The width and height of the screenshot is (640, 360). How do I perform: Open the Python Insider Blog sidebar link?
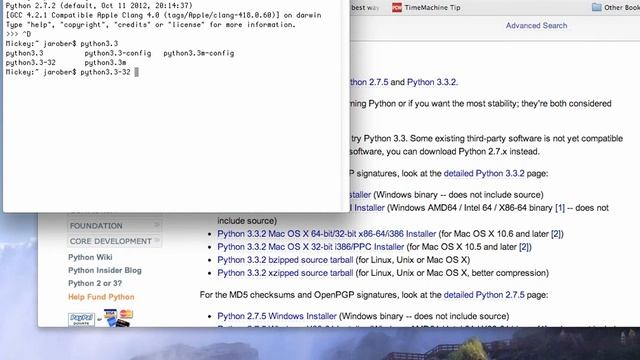104,270
